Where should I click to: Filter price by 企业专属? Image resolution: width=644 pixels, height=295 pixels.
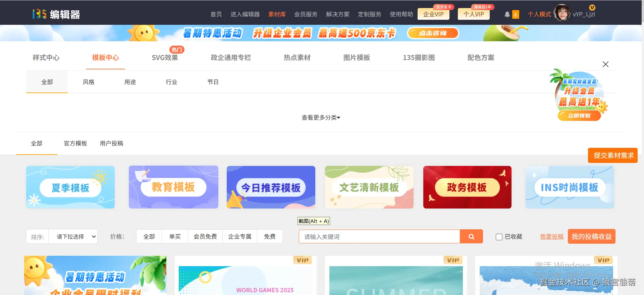click(240, 237)
